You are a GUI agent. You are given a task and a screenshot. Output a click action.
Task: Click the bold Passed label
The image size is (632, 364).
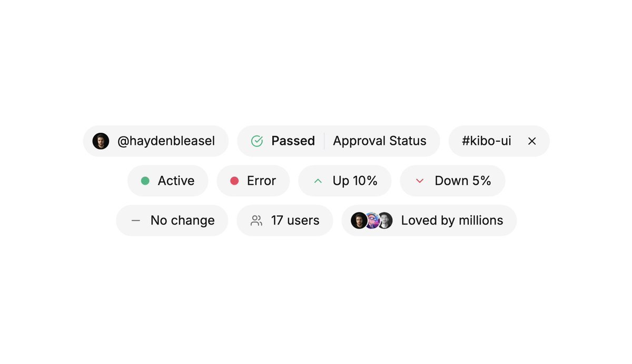pyautogui.click(x=293, y=141)
